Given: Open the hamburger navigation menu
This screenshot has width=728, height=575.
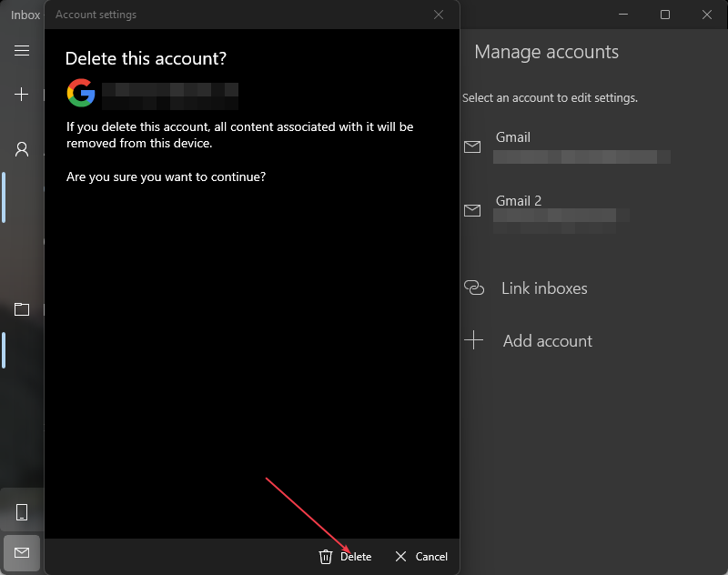Looking at the screenshot, I should click(22, 50).
